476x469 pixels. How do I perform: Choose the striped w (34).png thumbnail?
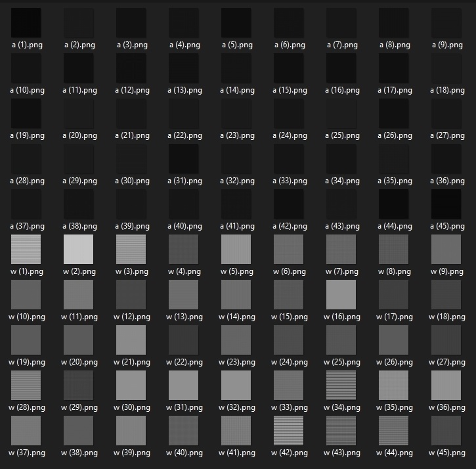341,385
